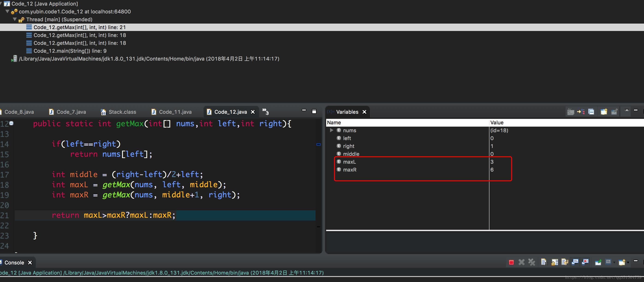Viewport: 644px width, 282px height.
Task: Expand the nums variable node
Action: [331, 130]
